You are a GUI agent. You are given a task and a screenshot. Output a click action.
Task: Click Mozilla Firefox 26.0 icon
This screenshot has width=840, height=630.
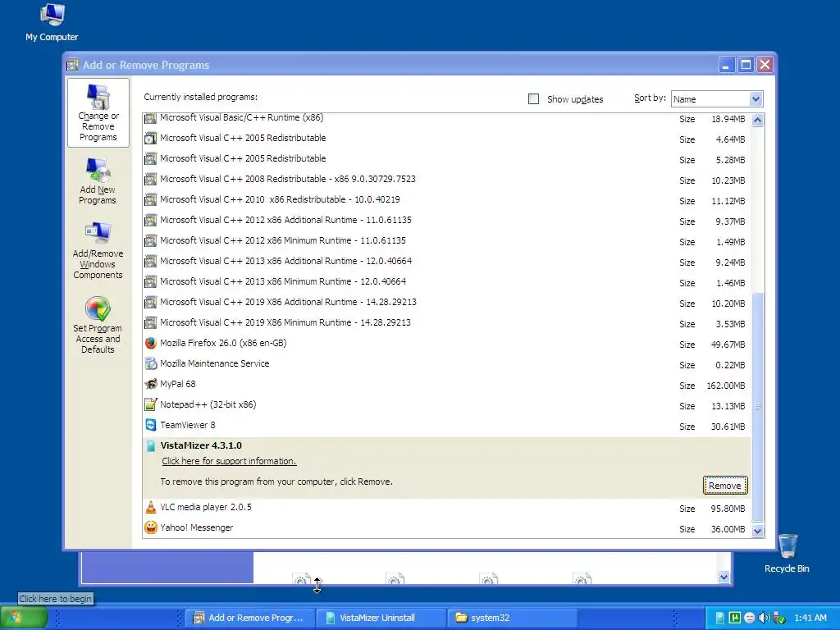pos(151,344)
